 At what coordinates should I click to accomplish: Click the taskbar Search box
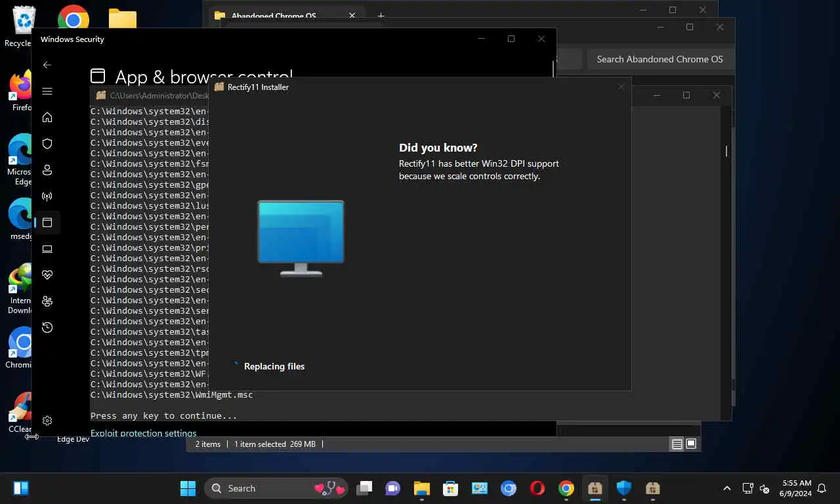coord(278,488)
